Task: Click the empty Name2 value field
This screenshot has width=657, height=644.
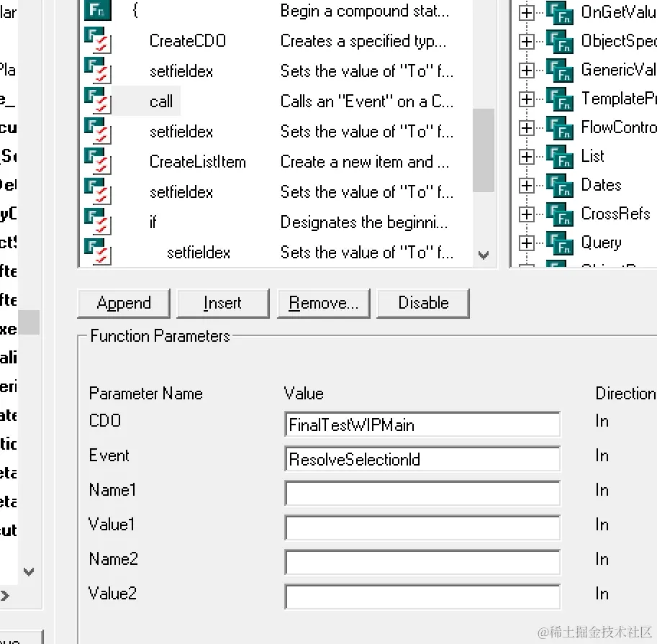Action: 422,562
